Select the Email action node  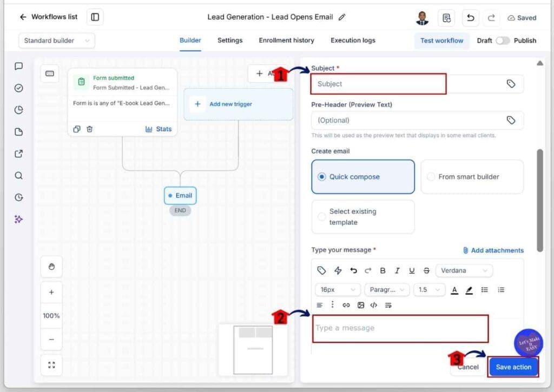point(180,195)
